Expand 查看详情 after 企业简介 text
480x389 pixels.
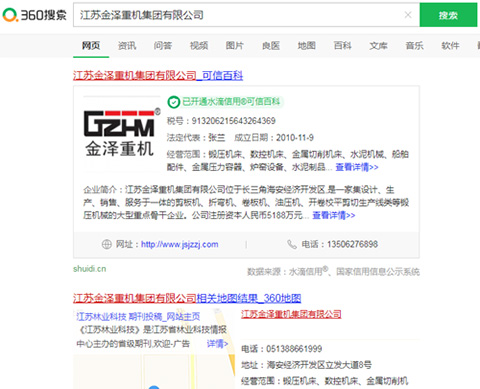[334, 215]
